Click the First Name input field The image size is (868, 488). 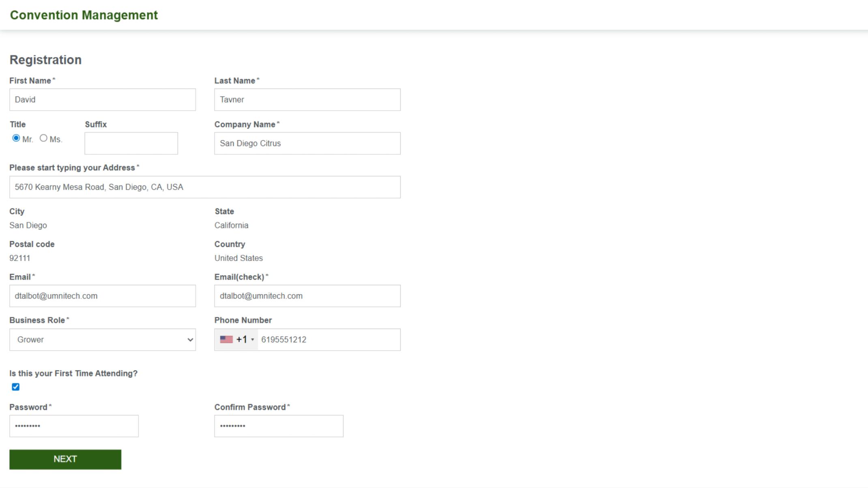click(103, 100)
